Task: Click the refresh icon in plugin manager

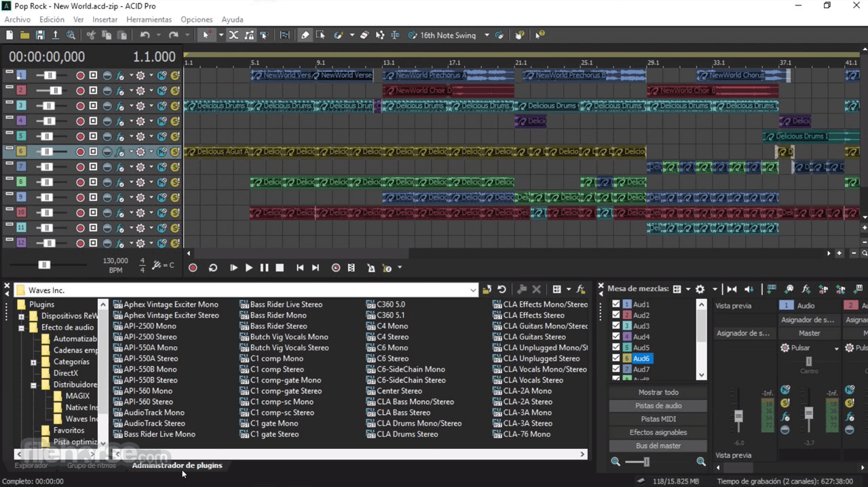Action: tap(502, 290)
